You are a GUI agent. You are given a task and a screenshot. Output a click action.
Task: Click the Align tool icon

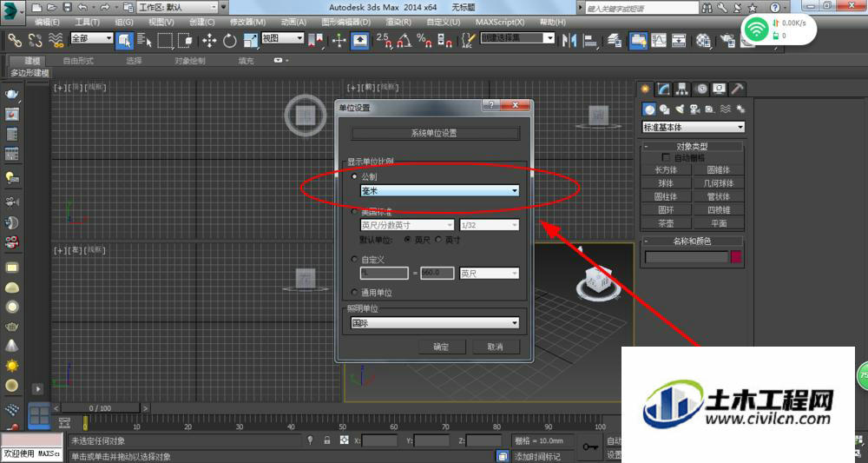click(590, 40)
